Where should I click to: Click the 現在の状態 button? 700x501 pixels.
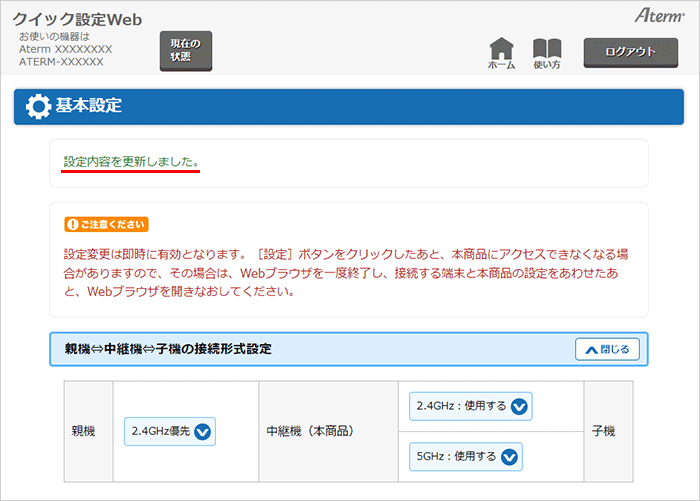click(x=186, y=51)
